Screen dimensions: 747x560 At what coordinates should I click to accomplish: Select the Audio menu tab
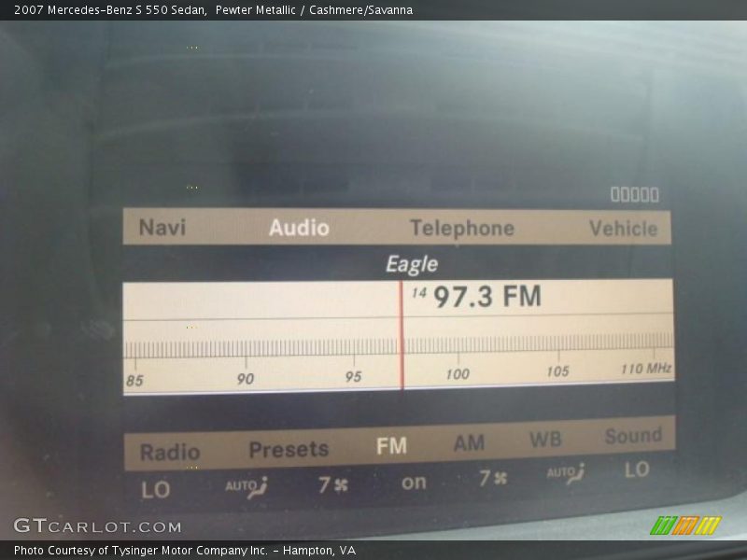pos(299,228)
